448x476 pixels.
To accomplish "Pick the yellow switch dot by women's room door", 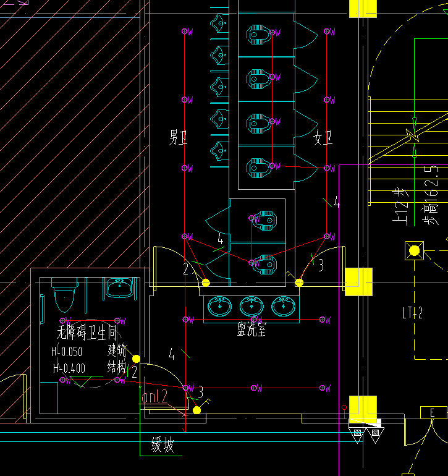I will point(299,283).
